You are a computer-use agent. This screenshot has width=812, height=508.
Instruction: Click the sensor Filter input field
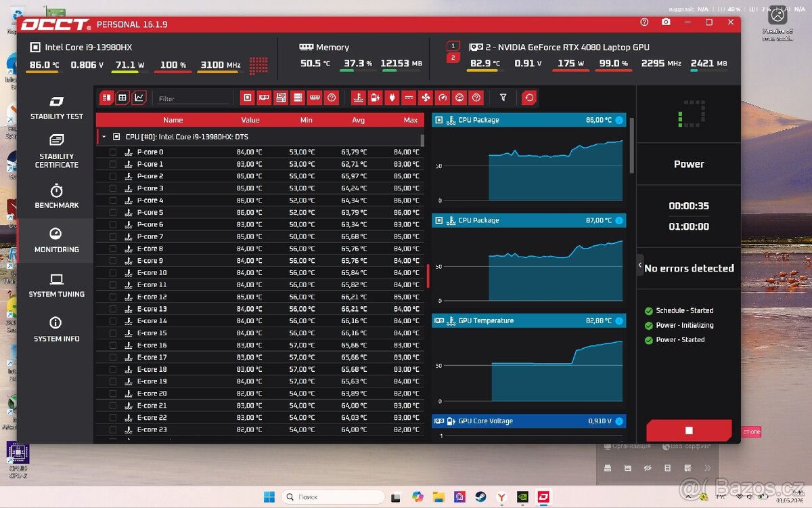pyautogui.click(x=194, y=98)
